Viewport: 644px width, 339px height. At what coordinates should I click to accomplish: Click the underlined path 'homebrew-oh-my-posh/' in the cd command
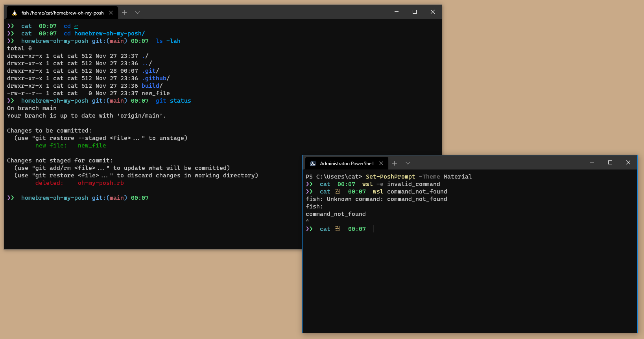tap(110, 33)
